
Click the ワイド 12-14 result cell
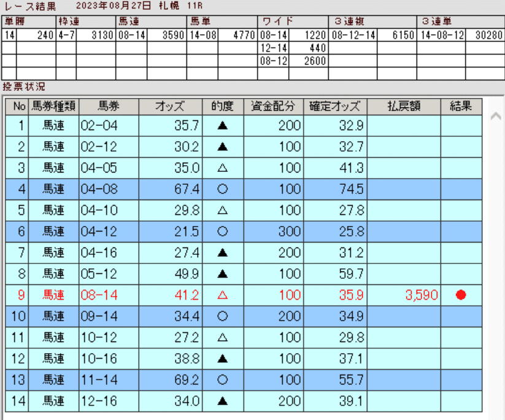[274, 48]
